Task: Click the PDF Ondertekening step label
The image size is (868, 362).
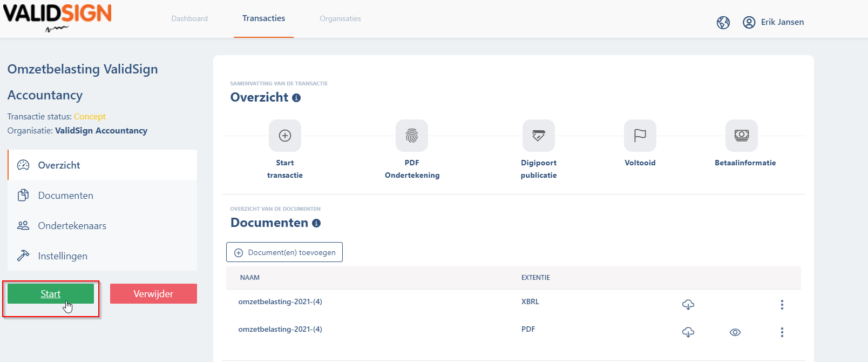Action: point(412,169)
